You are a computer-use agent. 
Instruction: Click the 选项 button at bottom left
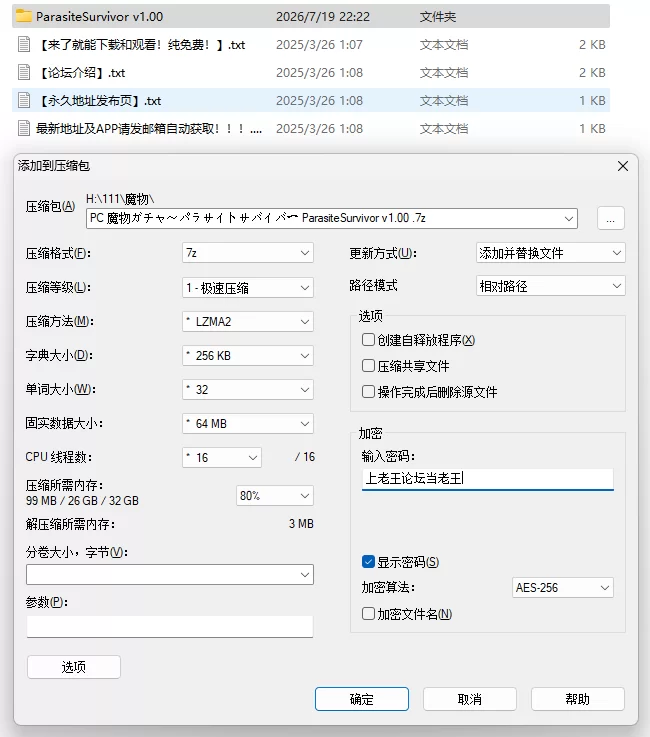74,667
